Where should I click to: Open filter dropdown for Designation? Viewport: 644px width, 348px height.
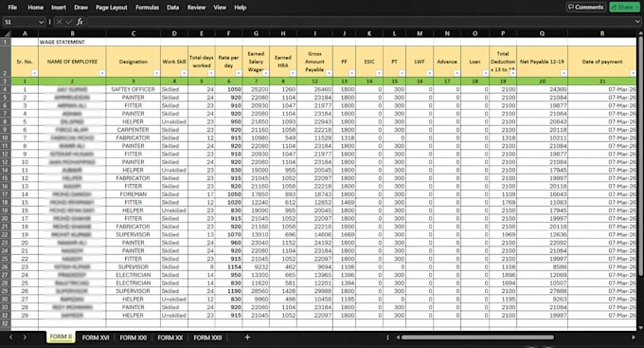(156, 73)
